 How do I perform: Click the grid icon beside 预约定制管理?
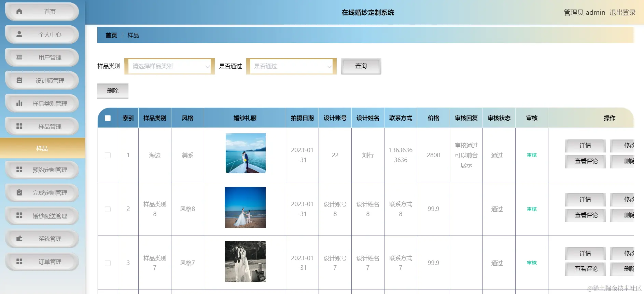click(x=19, y=170)
